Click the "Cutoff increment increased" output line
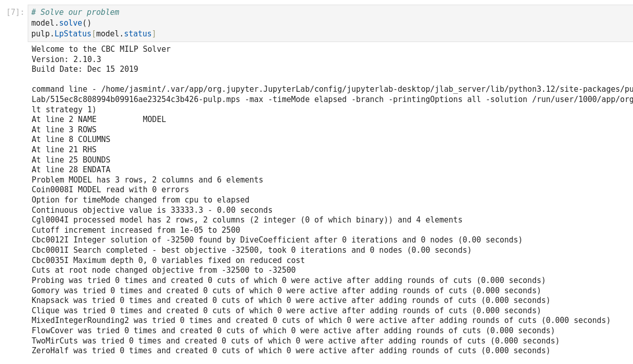 136,230
